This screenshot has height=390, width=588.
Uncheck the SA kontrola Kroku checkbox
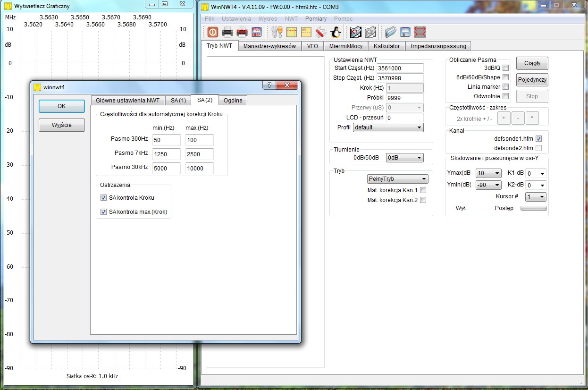pyautogui.click(x=104, y=198)
